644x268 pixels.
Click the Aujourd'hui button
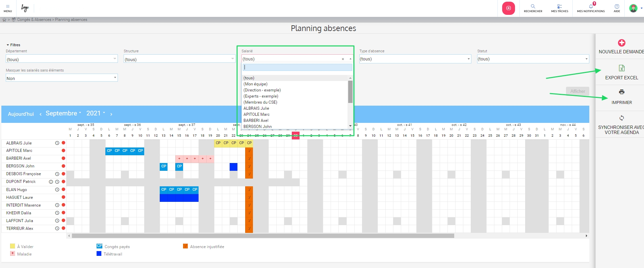point(21,114)
